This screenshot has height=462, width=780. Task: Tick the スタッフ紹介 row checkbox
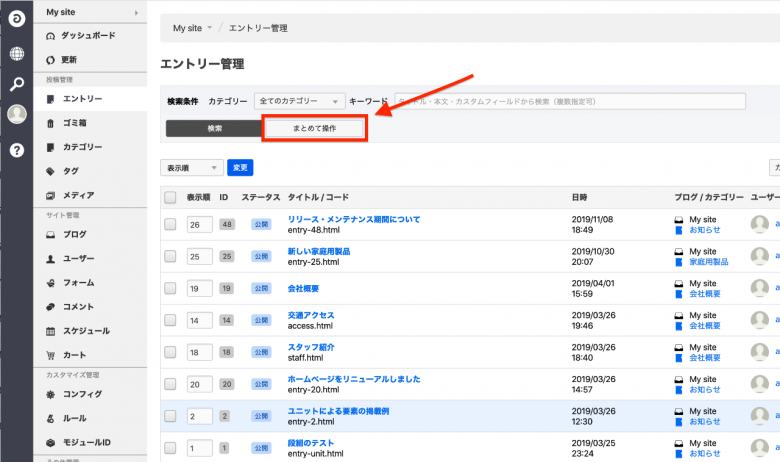click(x=170, y=352)
